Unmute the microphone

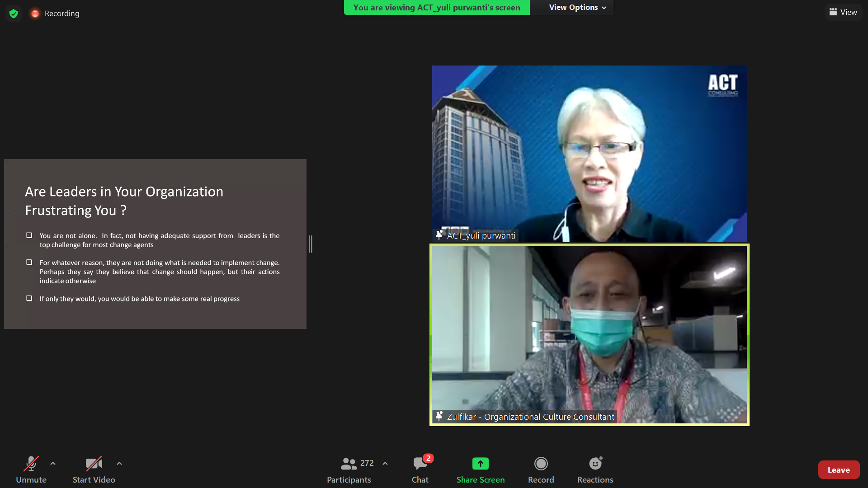tap(31, 469)
